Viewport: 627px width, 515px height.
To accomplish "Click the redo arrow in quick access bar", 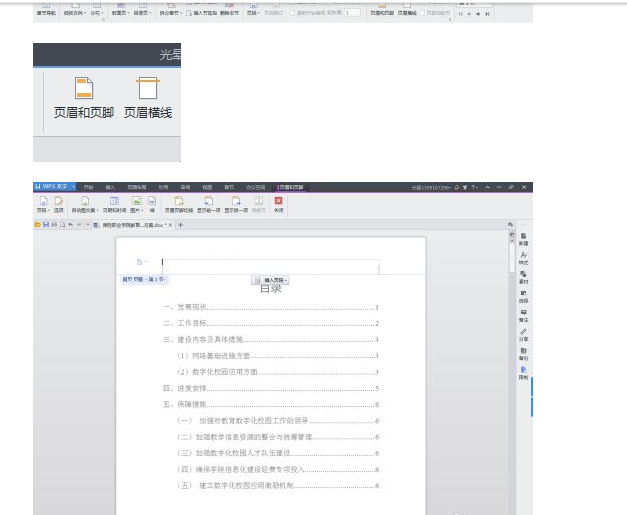I will [x=79, y=225].
